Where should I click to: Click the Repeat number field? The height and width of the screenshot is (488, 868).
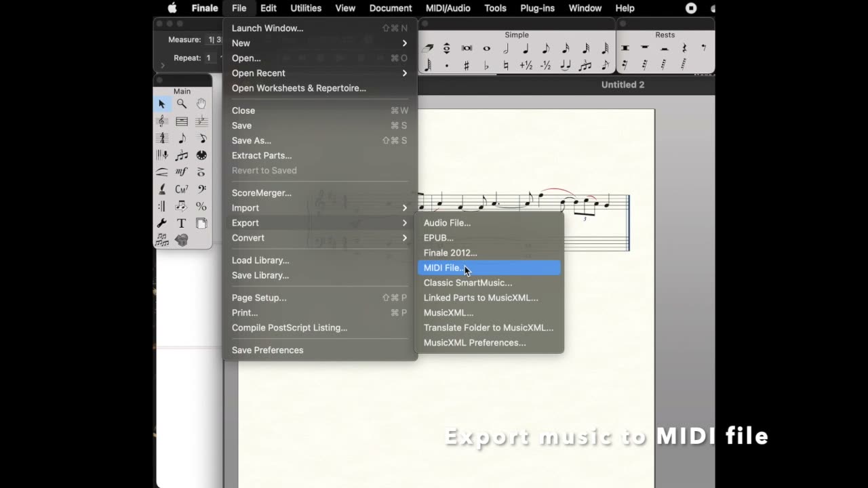(210, 58)
